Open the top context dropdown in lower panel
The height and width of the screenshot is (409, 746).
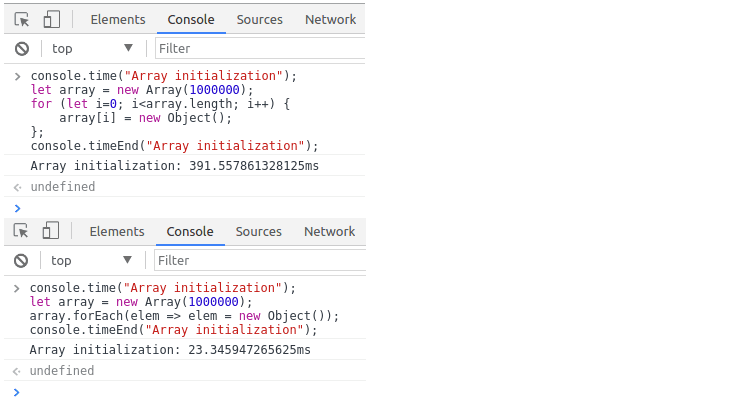[91, 260]
